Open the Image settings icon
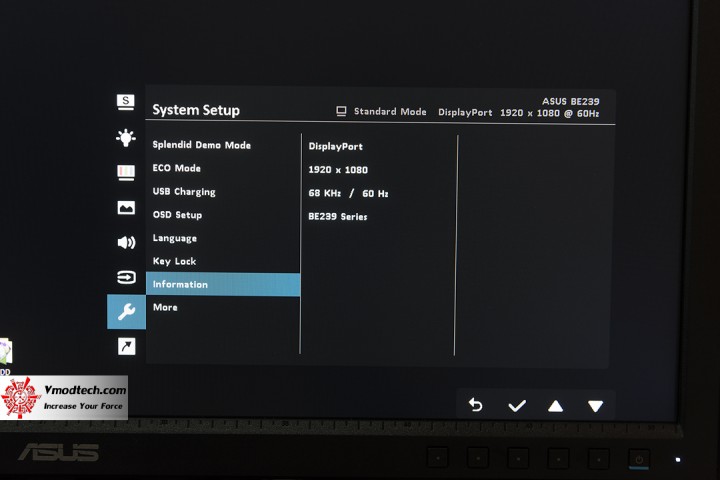720x480 pixels. point(126,208)
